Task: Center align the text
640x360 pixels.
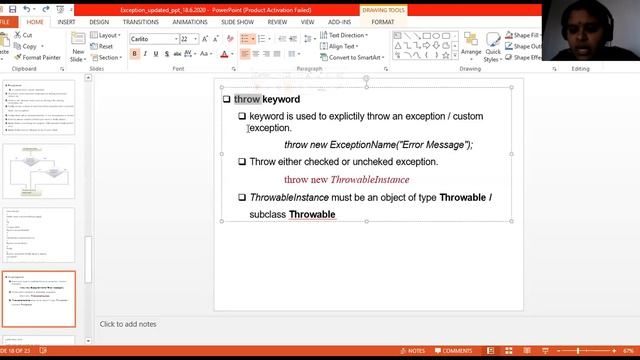Action: coord(256,53)
